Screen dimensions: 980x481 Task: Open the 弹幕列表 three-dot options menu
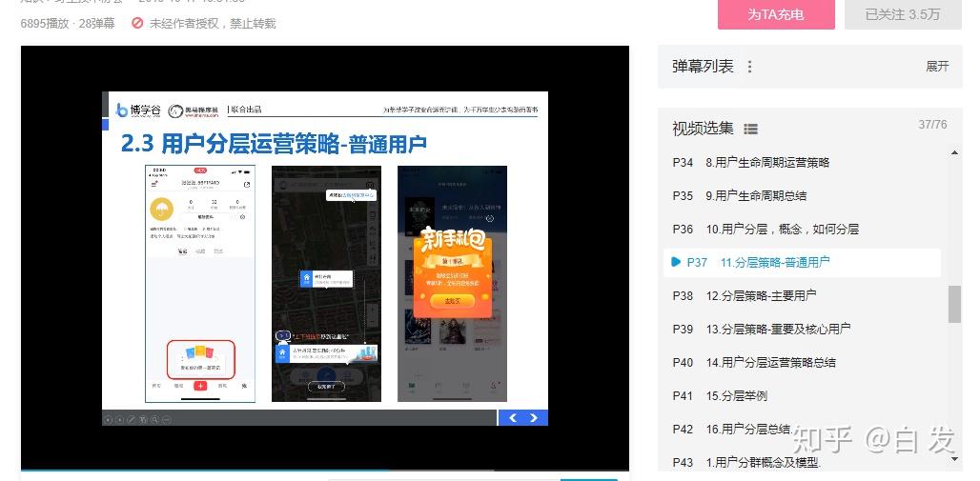(750, 67)
